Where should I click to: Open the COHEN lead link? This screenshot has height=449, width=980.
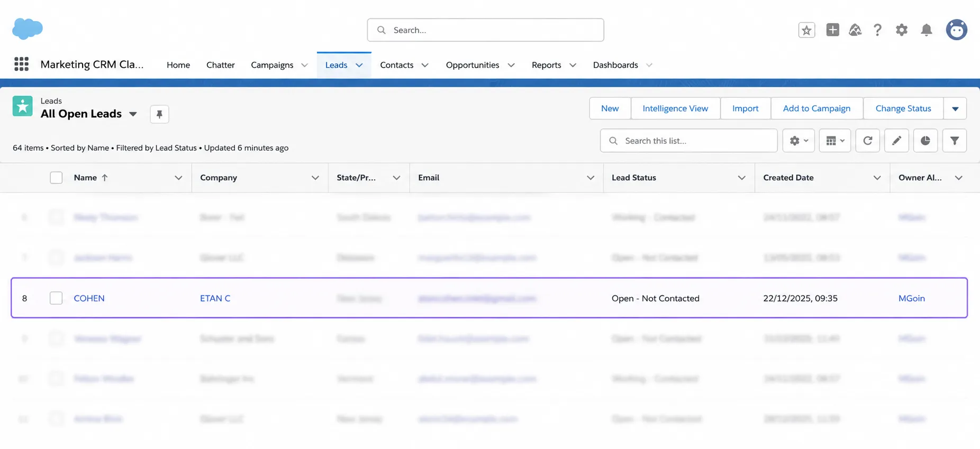coord(89,298)
